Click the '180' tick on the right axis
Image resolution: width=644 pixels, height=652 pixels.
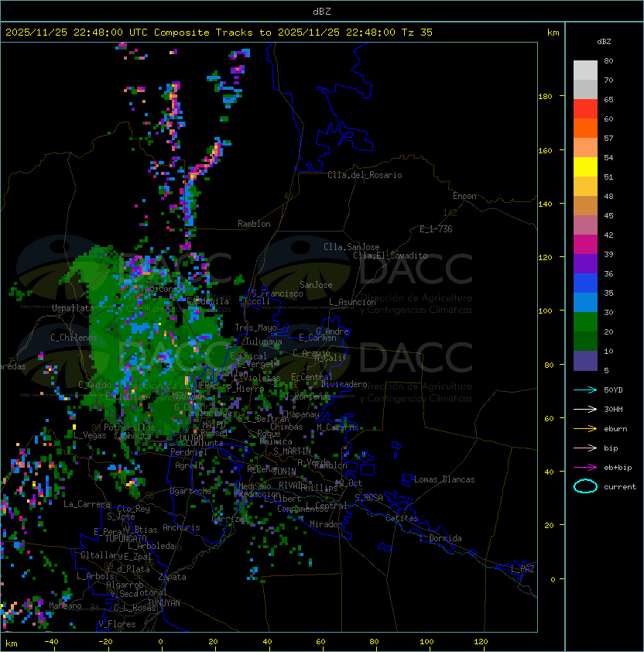point(545,97)
